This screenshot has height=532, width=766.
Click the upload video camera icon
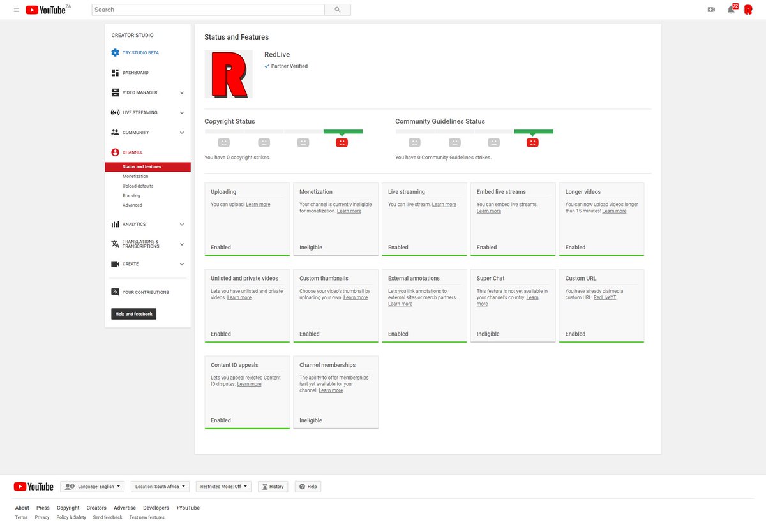point(711,10)
